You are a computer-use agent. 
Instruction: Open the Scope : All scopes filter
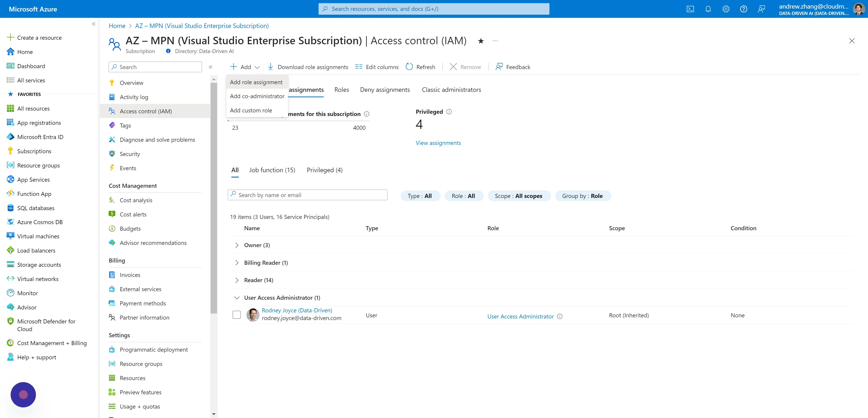click(519, 196)
